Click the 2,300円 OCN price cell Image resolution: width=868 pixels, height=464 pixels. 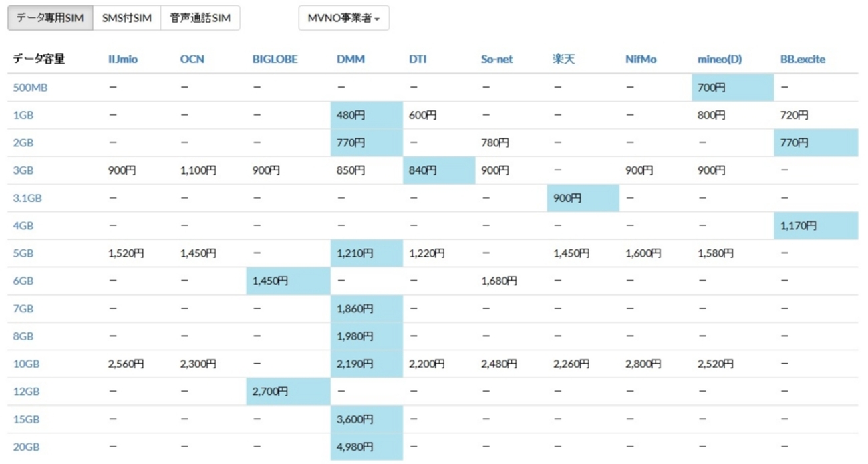click(x=210, y=364)
